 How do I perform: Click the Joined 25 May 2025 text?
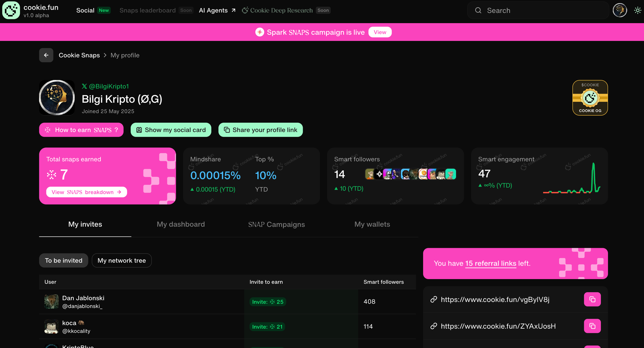[x=108, y=111]
